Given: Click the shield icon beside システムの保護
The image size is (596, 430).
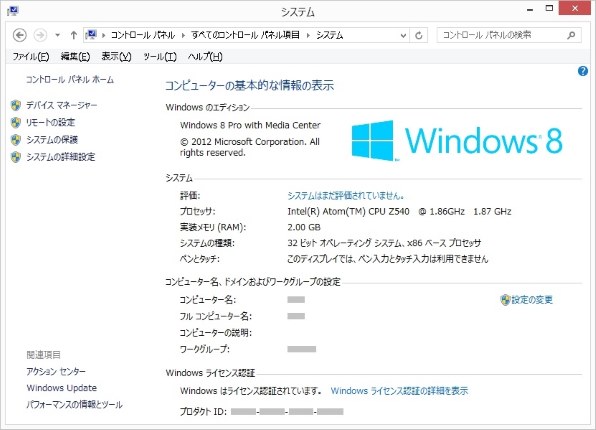Looking at the screenshot, I should tap(16, 140).
